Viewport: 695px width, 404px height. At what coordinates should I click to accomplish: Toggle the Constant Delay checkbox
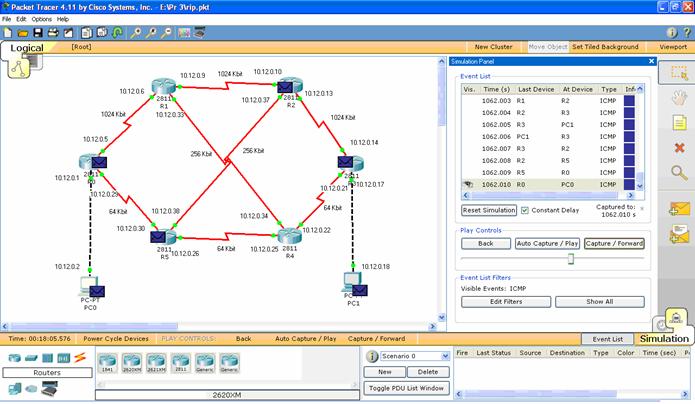point(525,210)
